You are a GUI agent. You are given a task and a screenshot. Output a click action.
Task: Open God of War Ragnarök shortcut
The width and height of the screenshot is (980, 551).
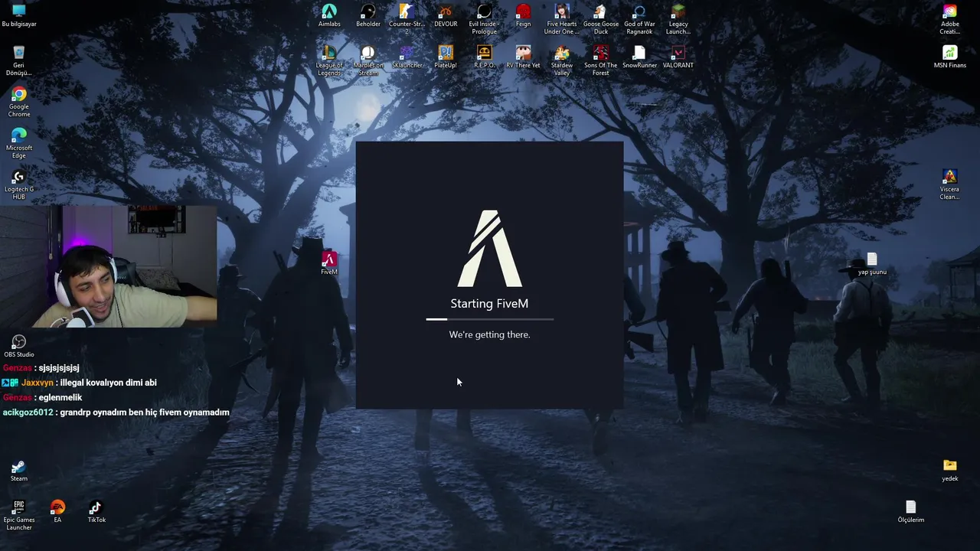[639, 19]
